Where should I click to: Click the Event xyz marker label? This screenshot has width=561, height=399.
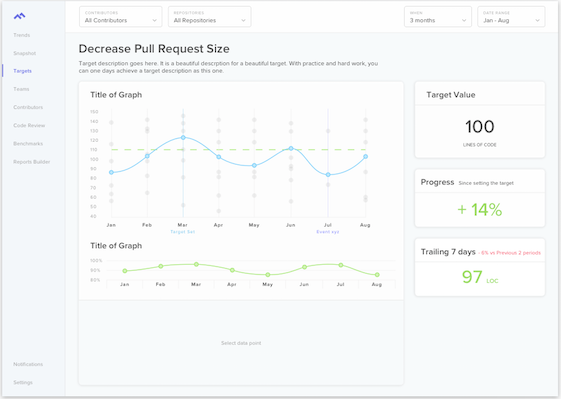coord(328,232)
